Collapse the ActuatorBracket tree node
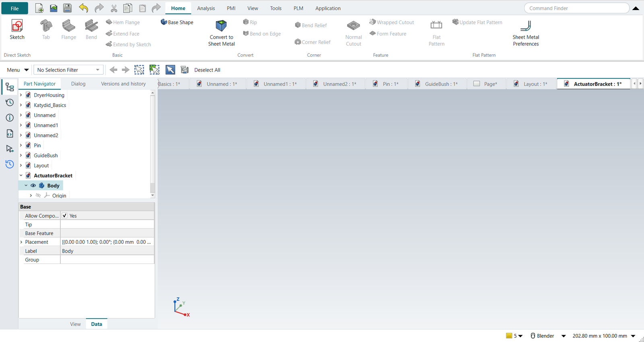 pyautogui.click(x=21, y=175)
